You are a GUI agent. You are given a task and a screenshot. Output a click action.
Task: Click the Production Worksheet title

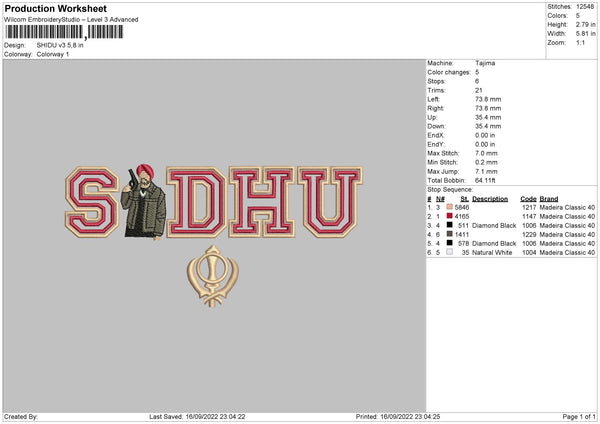[55, 8]
